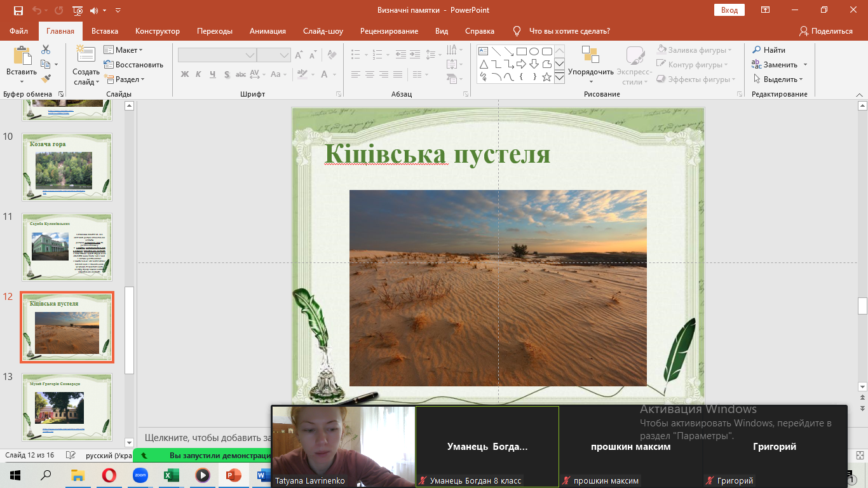Click the Поделиться share button
Screen dimensions: 868x488
[x=826, y=31]
